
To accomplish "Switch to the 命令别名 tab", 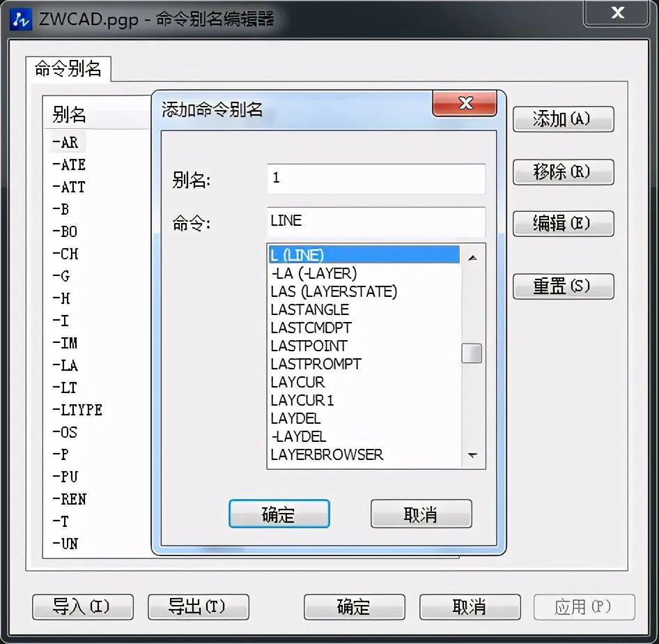I will coord(68,68).
